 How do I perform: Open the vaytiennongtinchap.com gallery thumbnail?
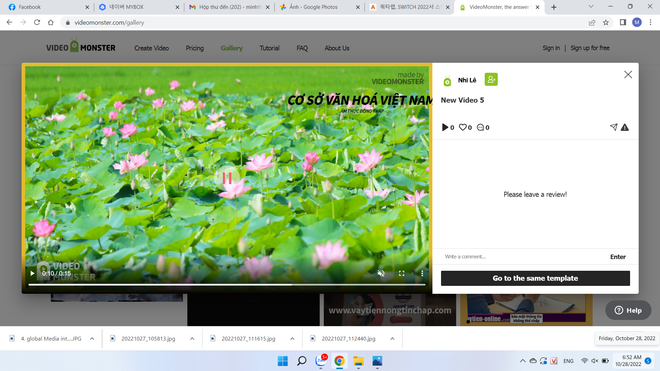[x=389, y=310]
